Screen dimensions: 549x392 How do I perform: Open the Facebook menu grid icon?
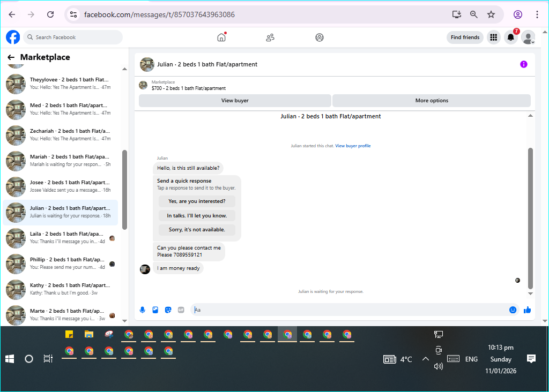(494, 37)
